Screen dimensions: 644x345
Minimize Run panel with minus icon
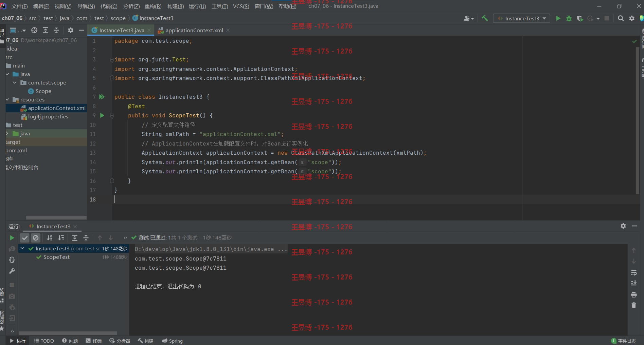634,226
